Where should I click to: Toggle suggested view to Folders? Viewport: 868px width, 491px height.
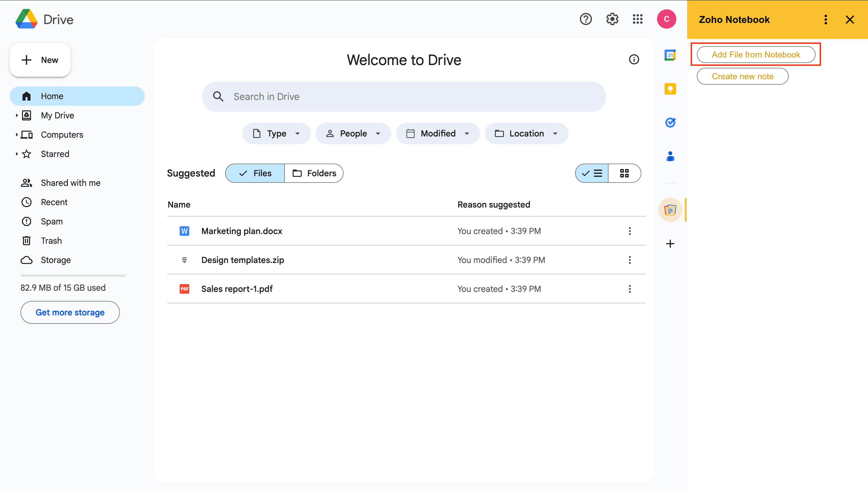tap(314, 173)
